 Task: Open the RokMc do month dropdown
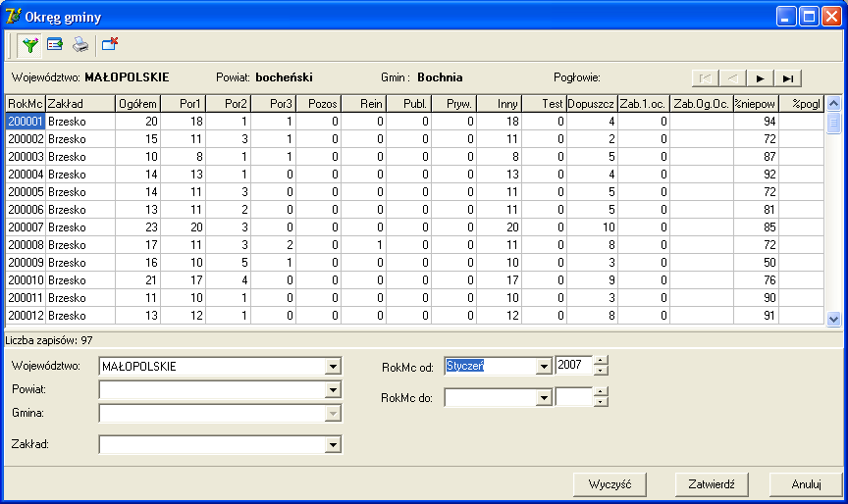click(x=544, y=398)
